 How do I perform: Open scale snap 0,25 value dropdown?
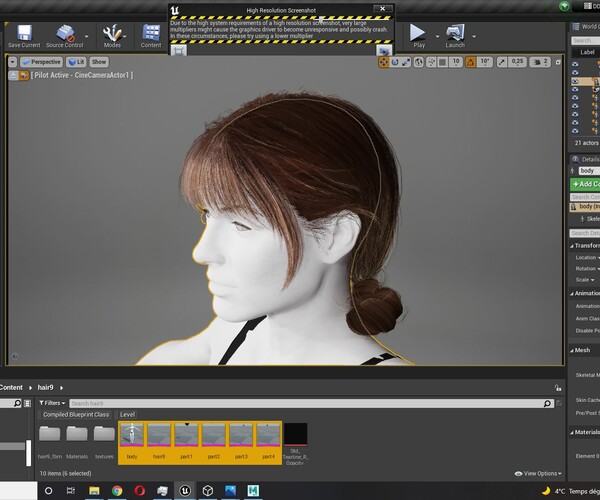(517, 62)
